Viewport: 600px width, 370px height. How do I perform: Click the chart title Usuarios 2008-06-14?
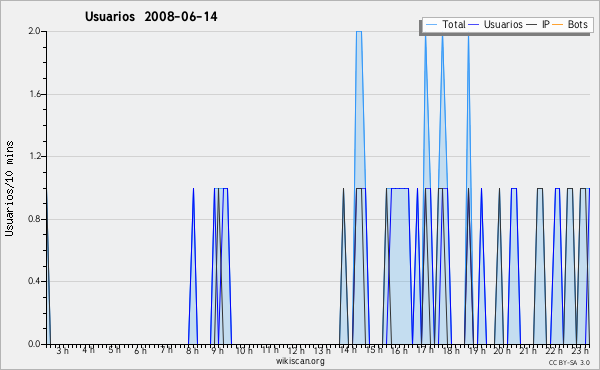(x=151, y=17)
